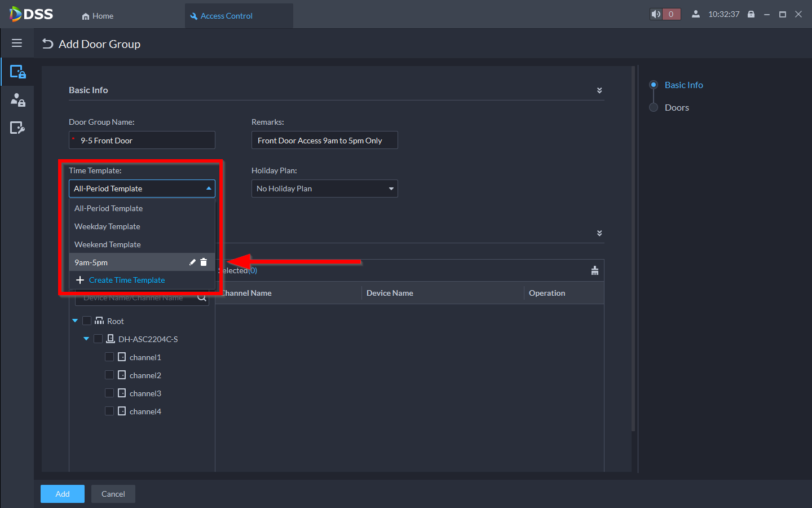Click the lock screen icon in title bar
The width and height of the screenshot is (812, 508).
coord(751,15)
